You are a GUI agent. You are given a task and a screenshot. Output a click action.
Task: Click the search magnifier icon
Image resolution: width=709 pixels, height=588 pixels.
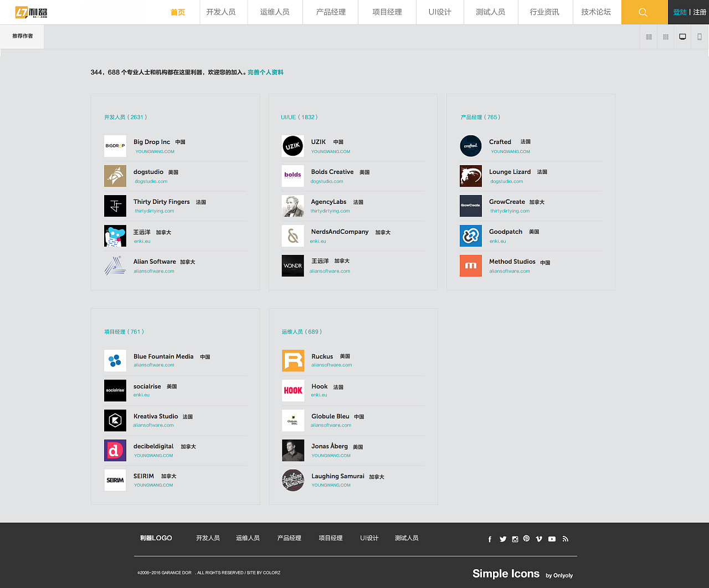click(643, 12)
